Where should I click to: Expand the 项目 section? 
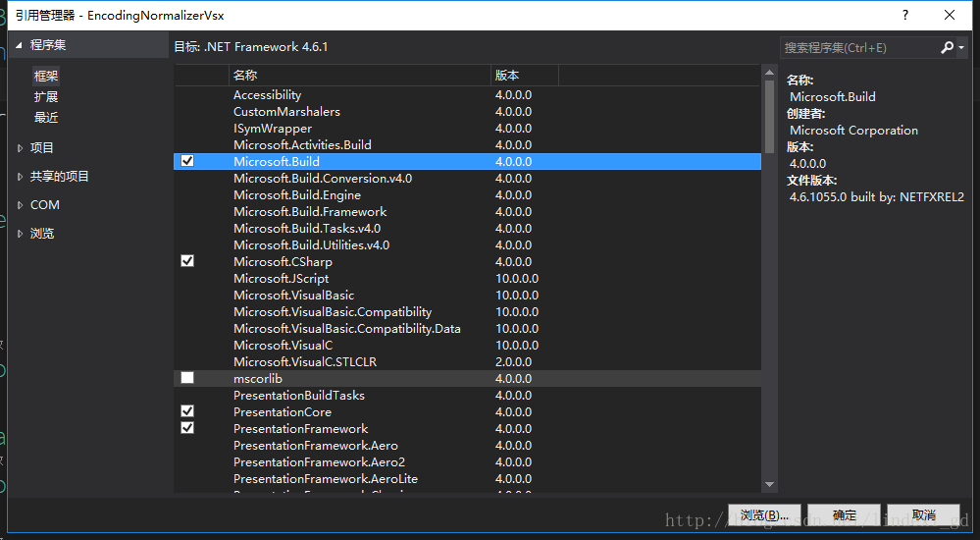click(x=20, y=148)
